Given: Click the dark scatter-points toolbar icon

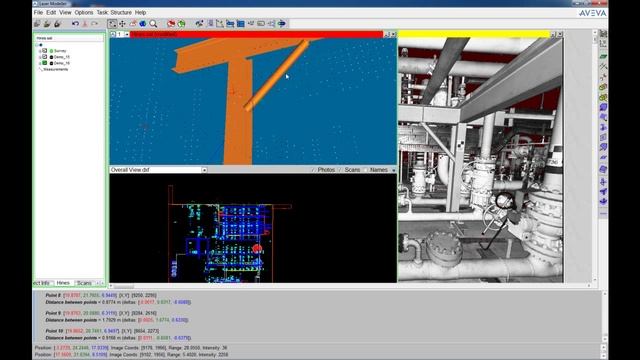Looking at the screenshot, I should (199, 24).
